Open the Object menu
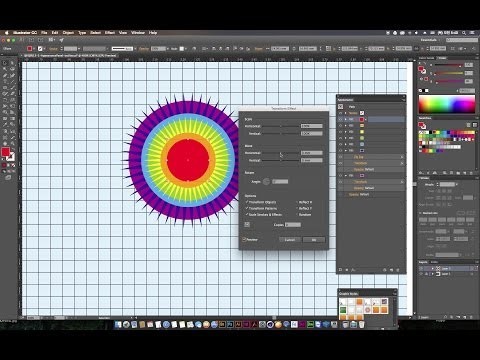 tap(68, 33)
